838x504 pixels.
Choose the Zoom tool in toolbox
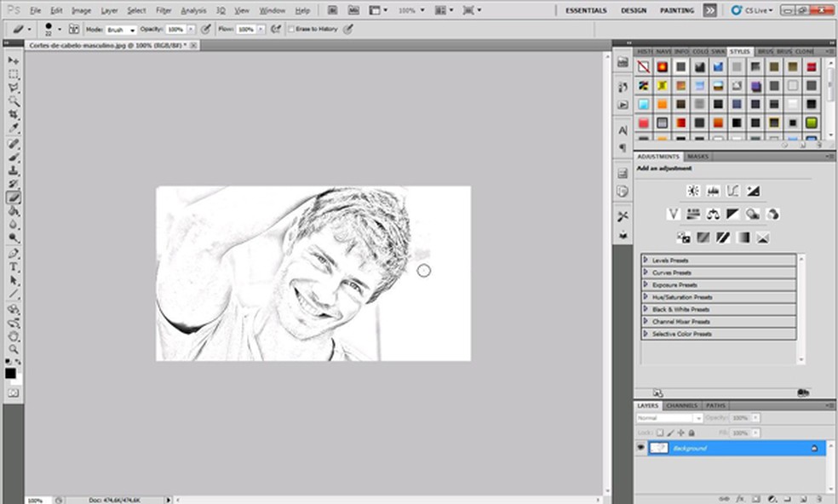pyautogui.click(x=14, y=348)
